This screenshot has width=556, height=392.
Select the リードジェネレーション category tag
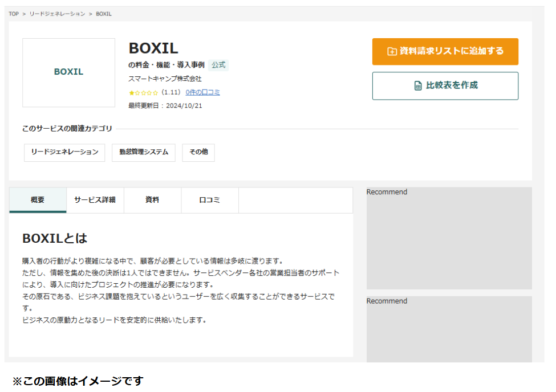tap(64, 153)
